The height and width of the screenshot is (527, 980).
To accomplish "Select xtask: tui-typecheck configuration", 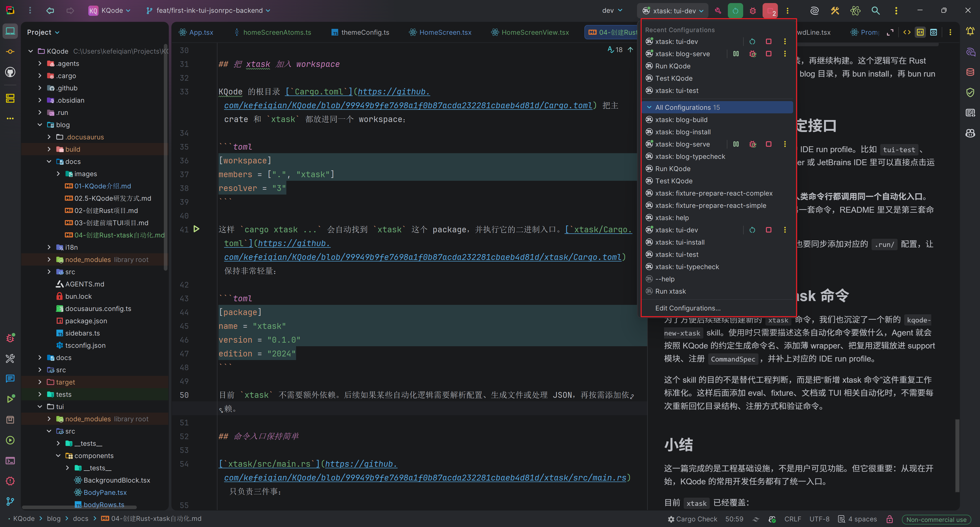I will coord(717,267).
